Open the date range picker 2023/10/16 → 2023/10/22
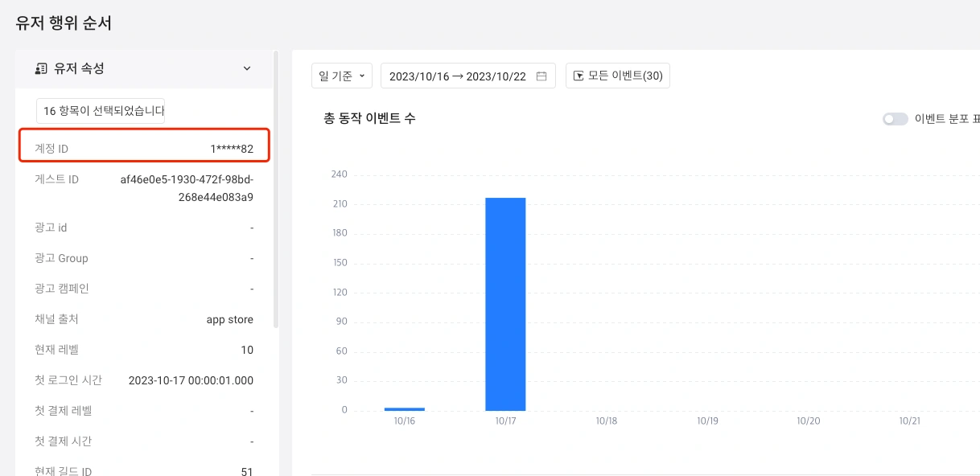 468,76
